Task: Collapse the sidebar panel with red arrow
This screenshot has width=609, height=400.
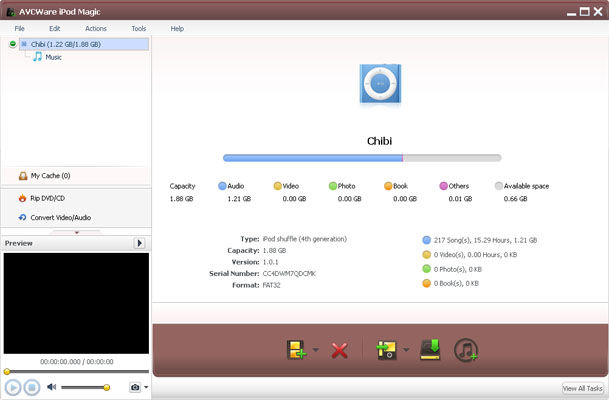Action: pos(77,232)
